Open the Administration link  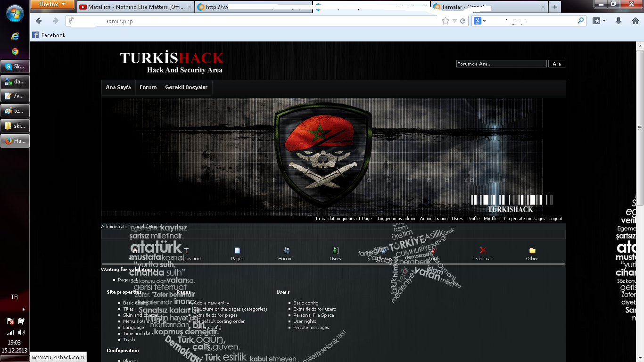[x=434, y=219]
